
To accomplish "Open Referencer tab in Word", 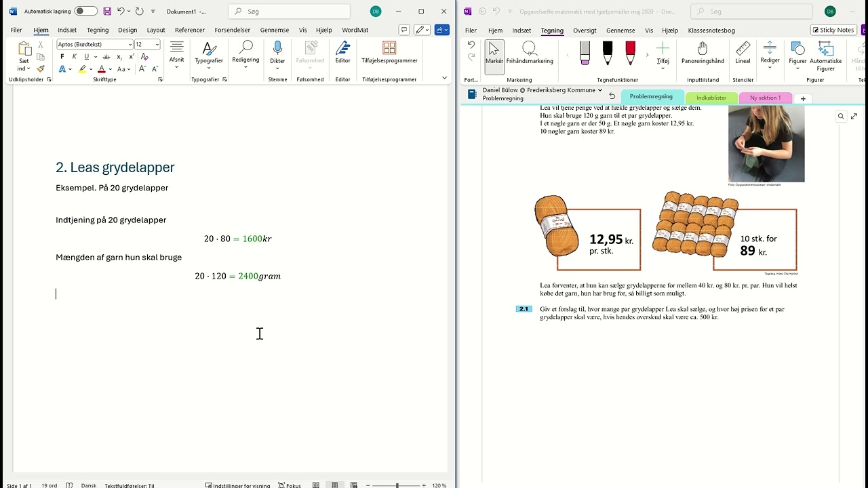I will 190,30.
